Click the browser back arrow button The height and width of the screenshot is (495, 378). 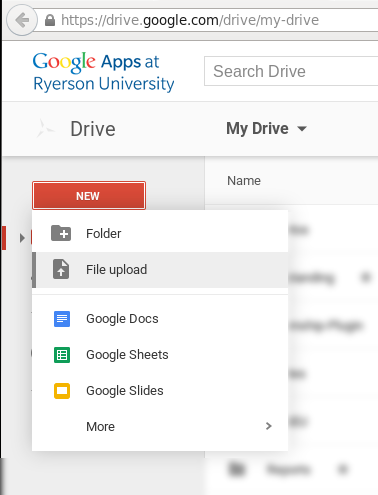22,20
